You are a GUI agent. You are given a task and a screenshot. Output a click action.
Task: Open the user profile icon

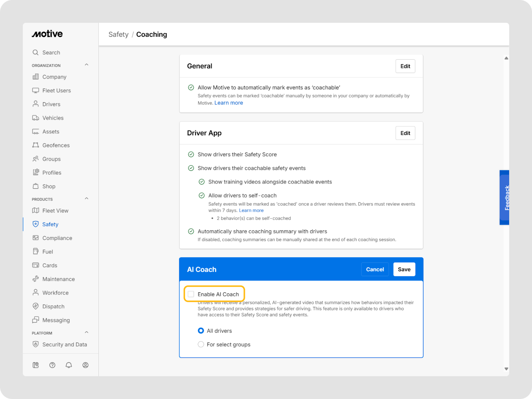(85, 365)
